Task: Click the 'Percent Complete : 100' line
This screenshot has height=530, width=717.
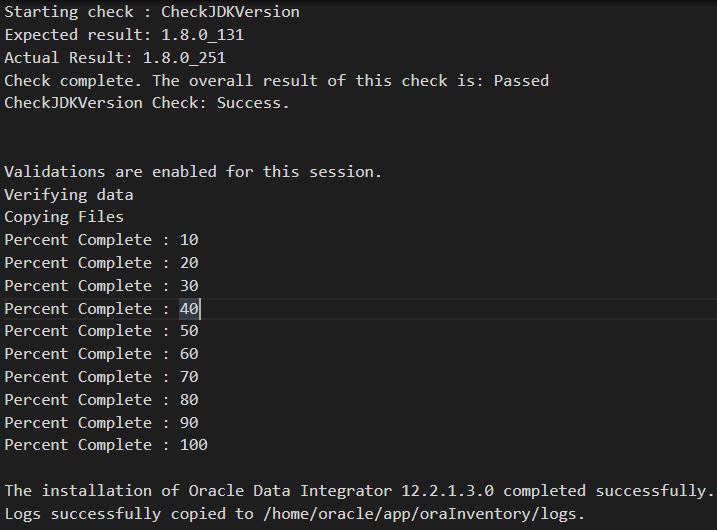Action: point(106,445)
